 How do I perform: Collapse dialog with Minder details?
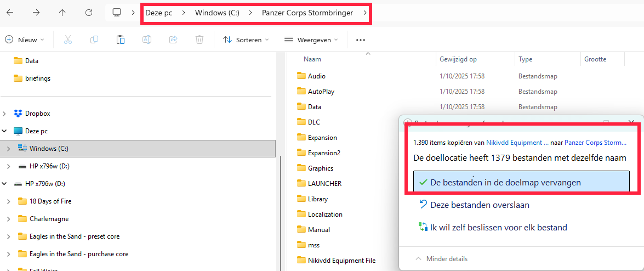click(x=442, y=259)
